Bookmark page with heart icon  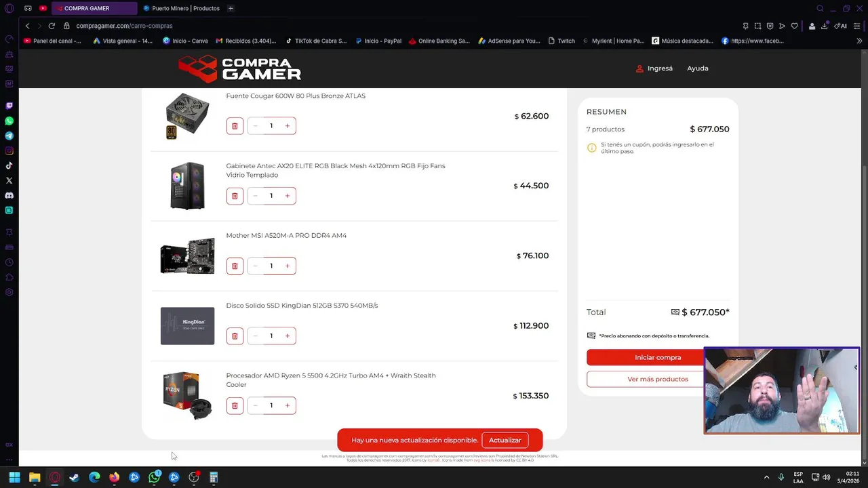point(794,26)
